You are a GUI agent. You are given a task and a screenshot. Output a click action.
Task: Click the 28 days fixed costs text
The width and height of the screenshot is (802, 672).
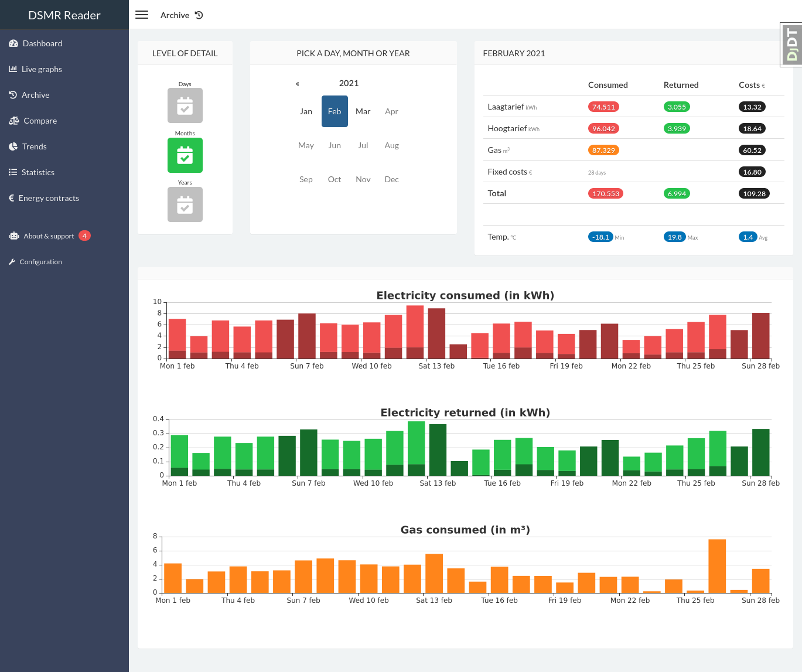[597, 172]
